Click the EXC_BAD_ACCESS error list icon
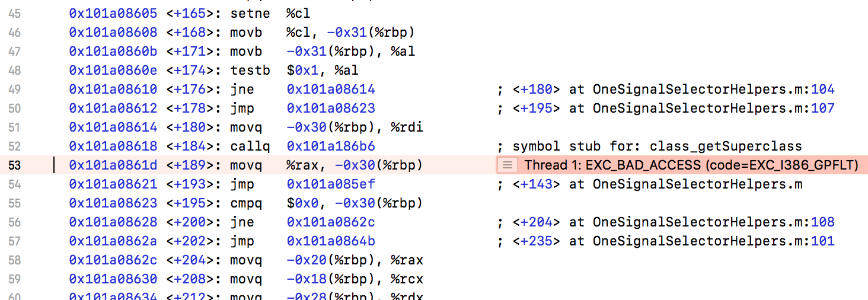 pyautogui.click(x=506, y=165)
